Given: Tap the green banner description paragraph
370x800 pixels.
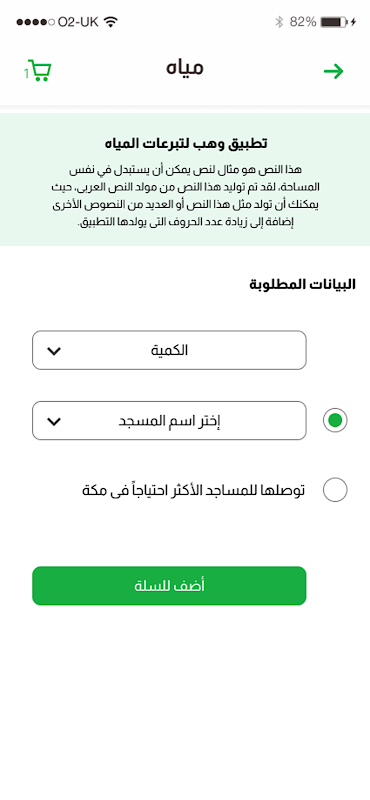Looking at the screenshot, I should coord(185,196).
